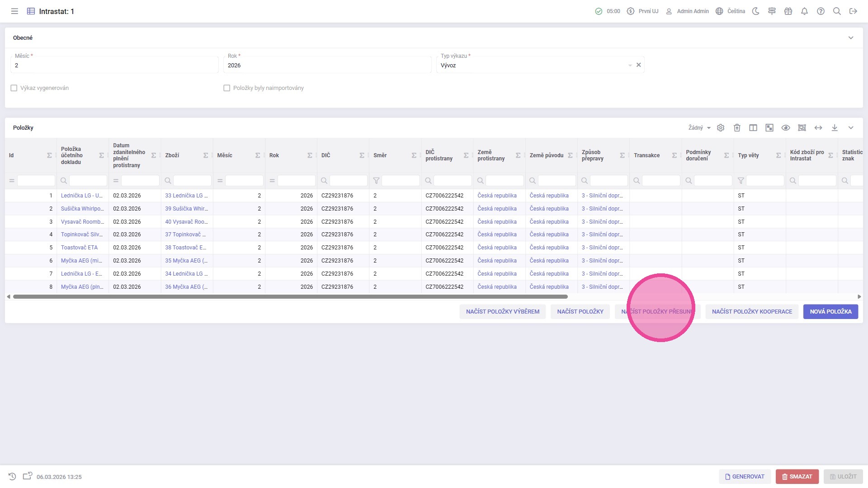This screenshot has height=488, width=868.
Task: Open notifications bell
Action: click(x=804, y=11)
